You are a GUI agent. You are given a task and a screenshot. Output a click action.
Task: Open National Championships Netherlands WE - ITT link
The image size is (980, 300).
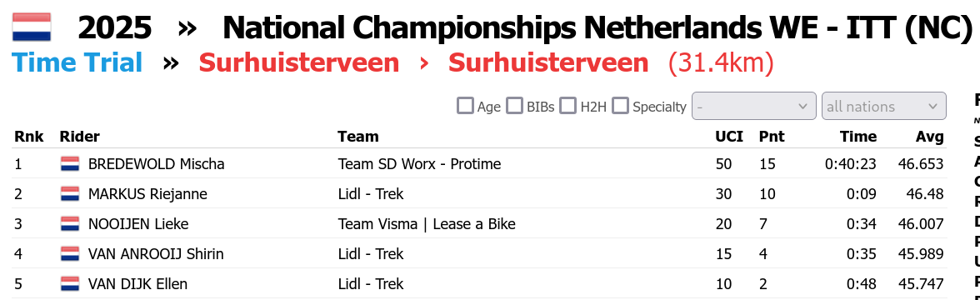point(597,27)
